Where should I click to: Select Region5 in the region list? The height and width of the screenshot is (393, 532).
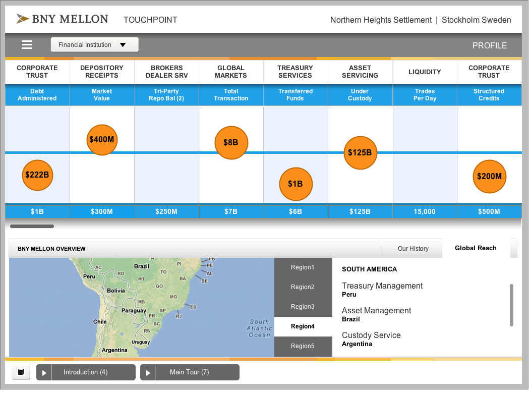(x=303, y=346)
